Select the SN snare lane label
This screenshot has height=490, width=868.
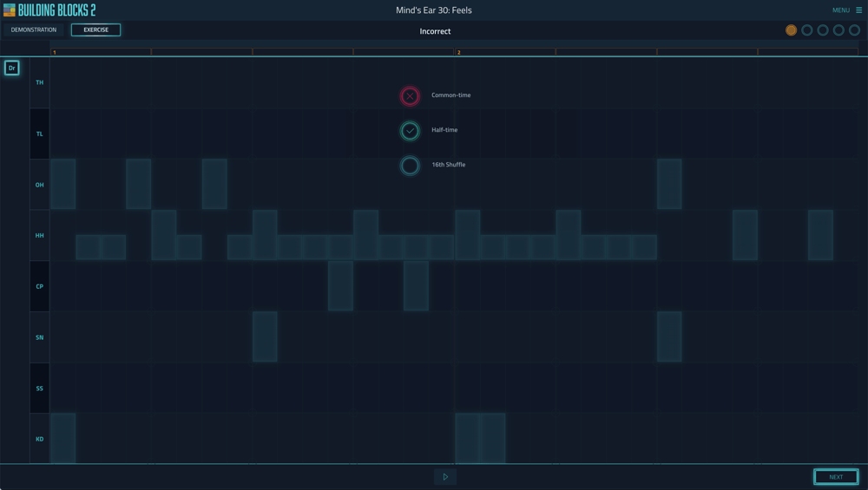pyautogui.click(x=40, y=337)
